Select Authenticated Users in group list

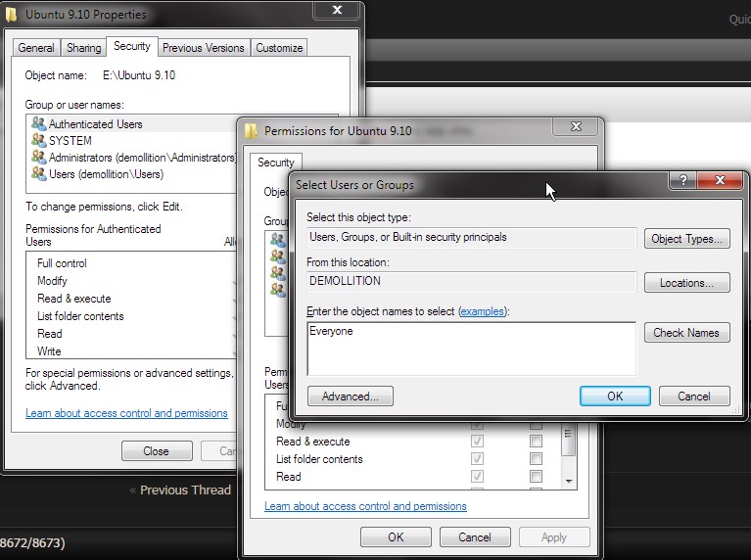tap(133, 124)
